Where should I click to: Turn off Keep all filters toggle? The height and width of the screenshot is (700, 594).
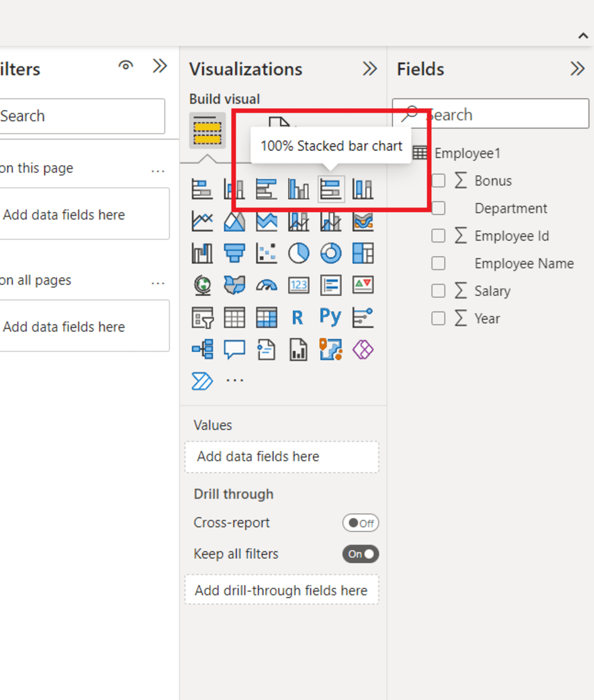pyautogui.click(x=361, y=554)
